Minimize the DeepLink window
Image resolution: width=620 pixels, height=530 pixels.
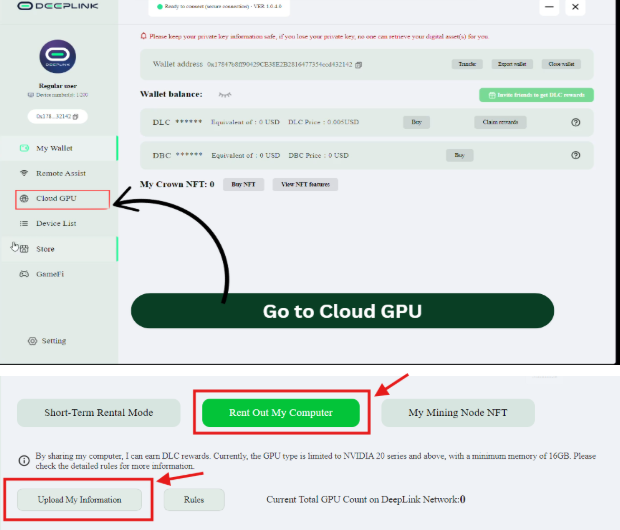click(x=549, y=7)
